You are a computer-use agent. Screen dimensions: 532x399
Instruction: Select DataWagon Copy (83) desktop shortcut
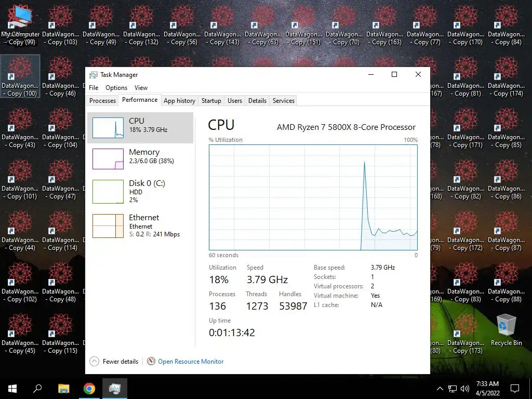(466, 282)
